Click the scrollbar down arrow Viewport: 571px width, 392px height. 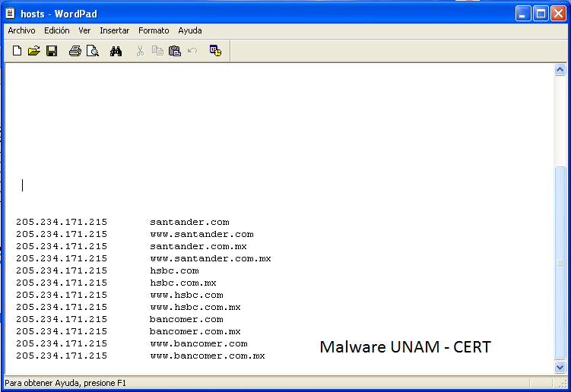coord(560,367)
